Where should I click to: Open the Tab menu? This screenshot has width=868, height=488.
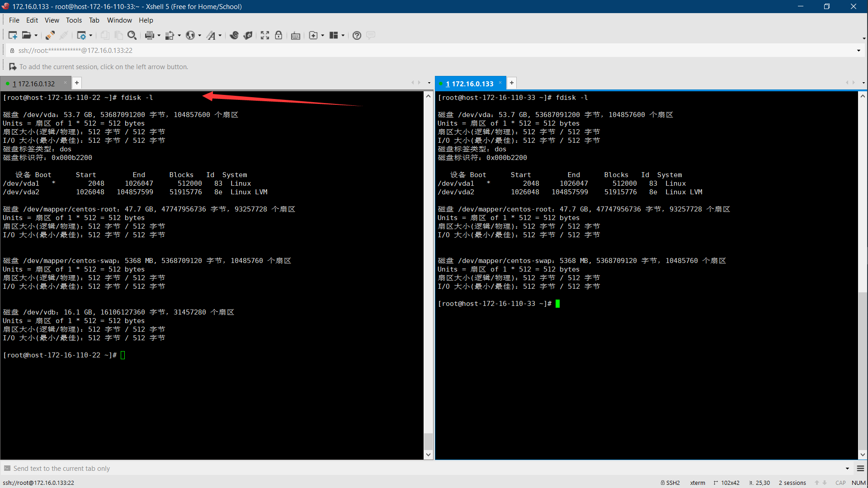[x=94, y=20]
